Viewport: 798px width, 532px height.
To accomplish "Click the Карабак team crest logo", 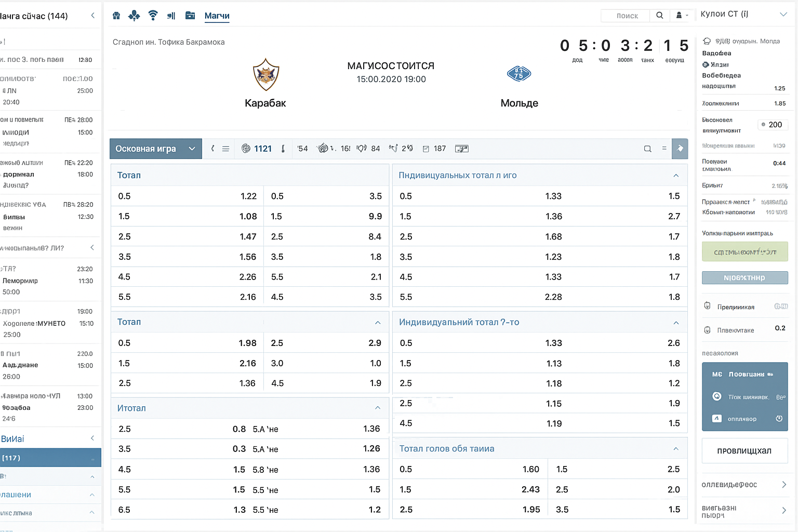I will [x=266, y=74].
